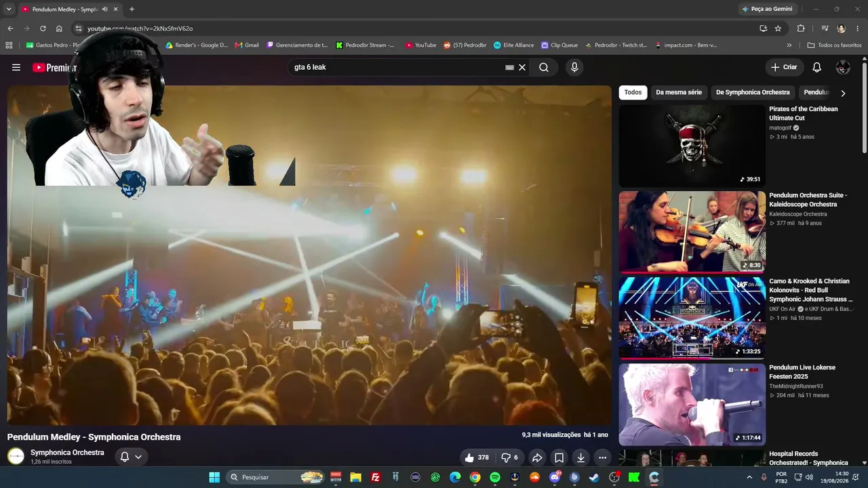Open YouTube notifications bell
The height and width of the screenshot is (488, 868).
coord(817,67)
